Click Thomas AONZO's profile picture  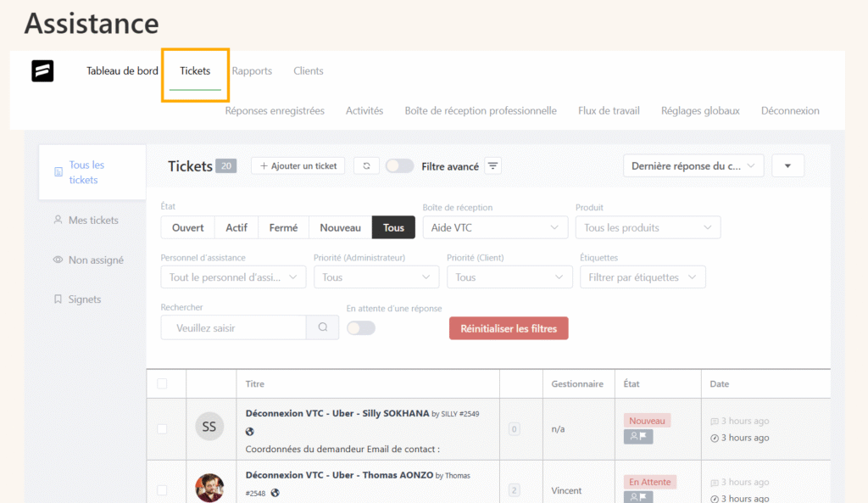pyautogui.click(x=209, y=488)
